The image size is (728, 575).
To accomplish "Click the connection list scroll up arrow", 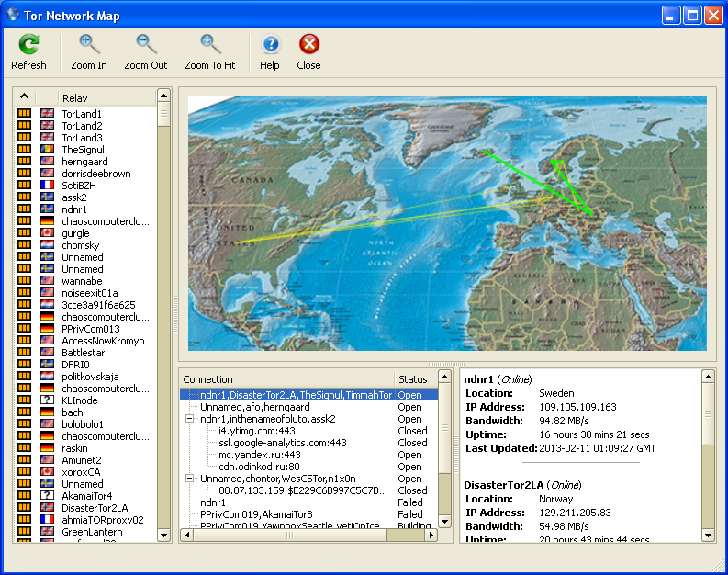I will point(444,377).
